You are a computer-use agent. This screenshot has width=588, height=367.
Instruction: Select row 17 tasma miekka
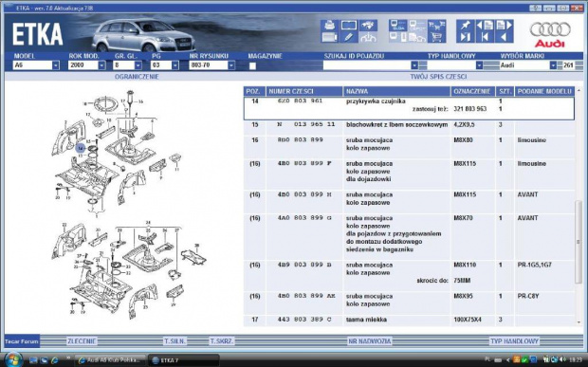tap(409, 320)
